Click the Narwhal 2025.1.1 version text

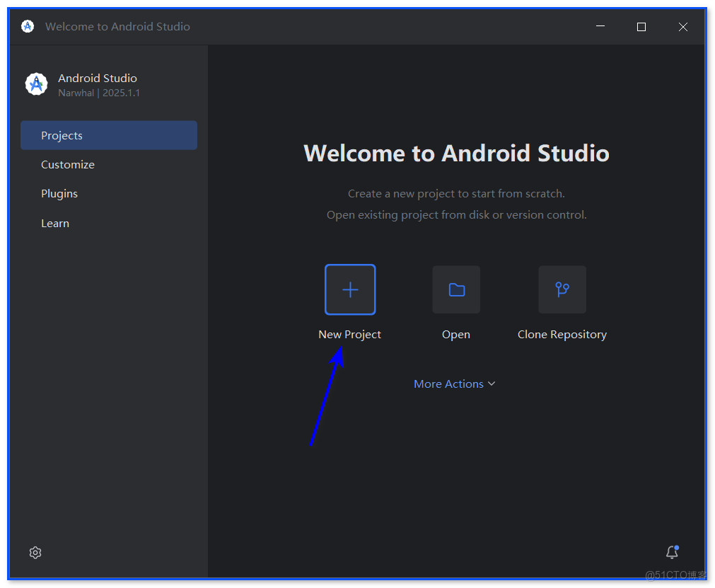coord(98,93)
